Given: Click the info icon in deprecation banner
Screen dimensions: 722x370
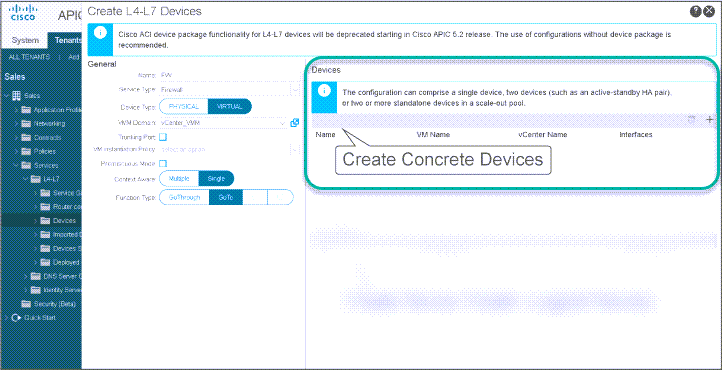Looking at the screenshot, I should click(100, 33).
